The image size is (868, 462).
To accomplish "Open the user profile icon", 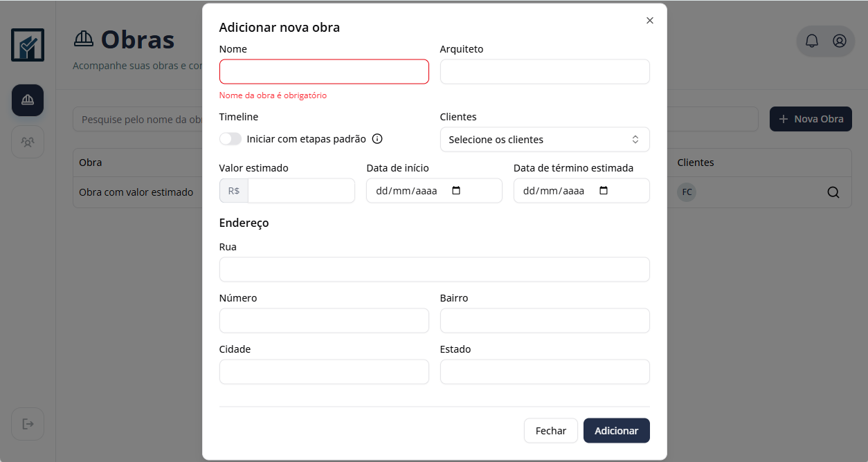I will point(840,41).
